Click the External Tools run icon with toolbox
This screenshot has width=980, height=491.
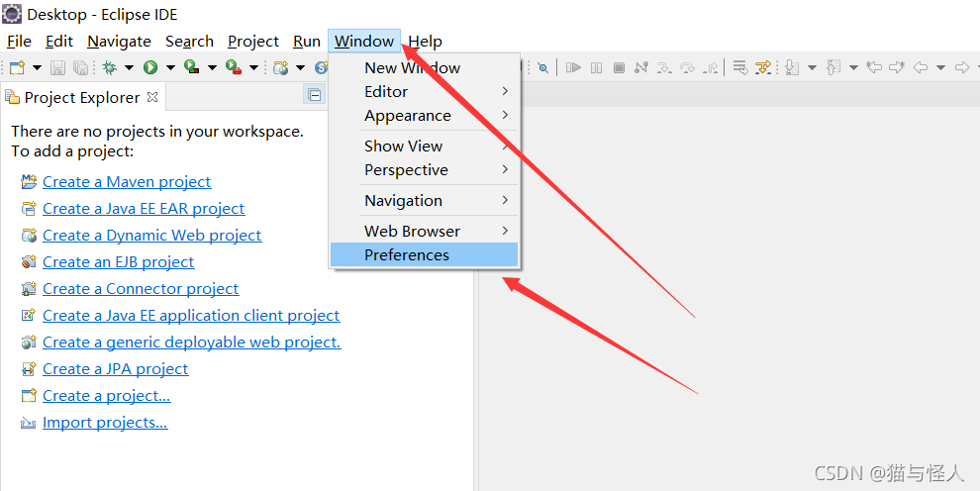(x=234, y=67)
